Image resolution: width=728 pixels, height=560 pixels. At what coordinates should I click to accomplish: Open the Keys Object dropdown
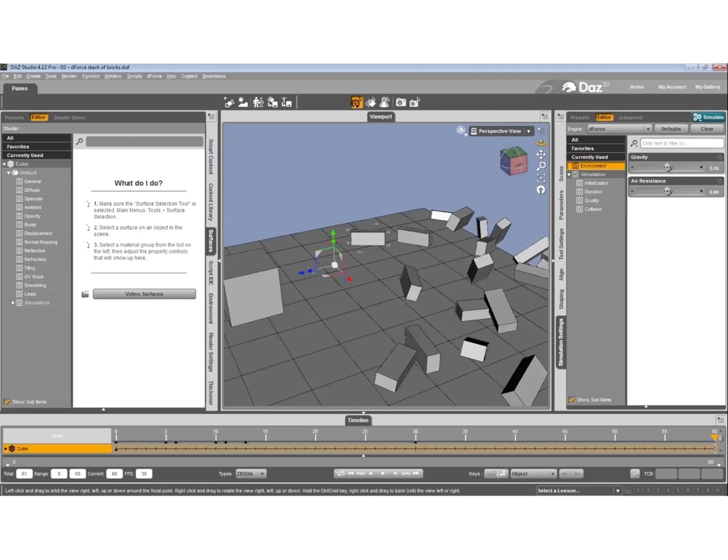[533, 474]
